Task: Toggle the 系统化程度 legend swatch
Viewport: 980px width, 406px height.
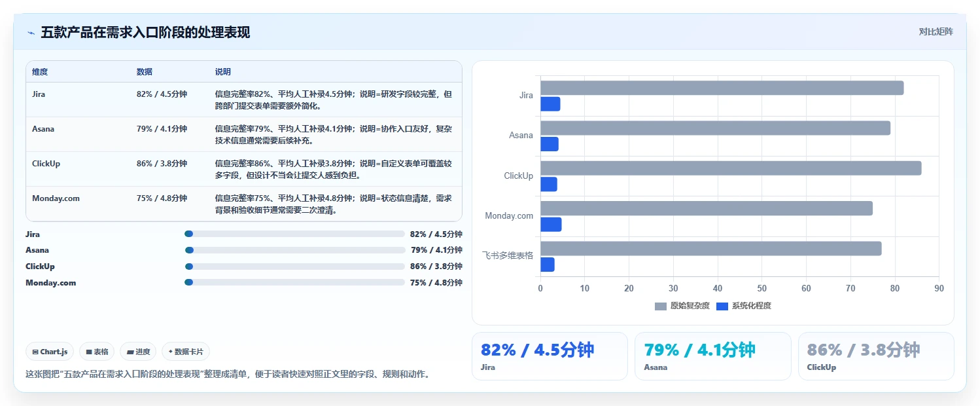Action: point(722,306)
